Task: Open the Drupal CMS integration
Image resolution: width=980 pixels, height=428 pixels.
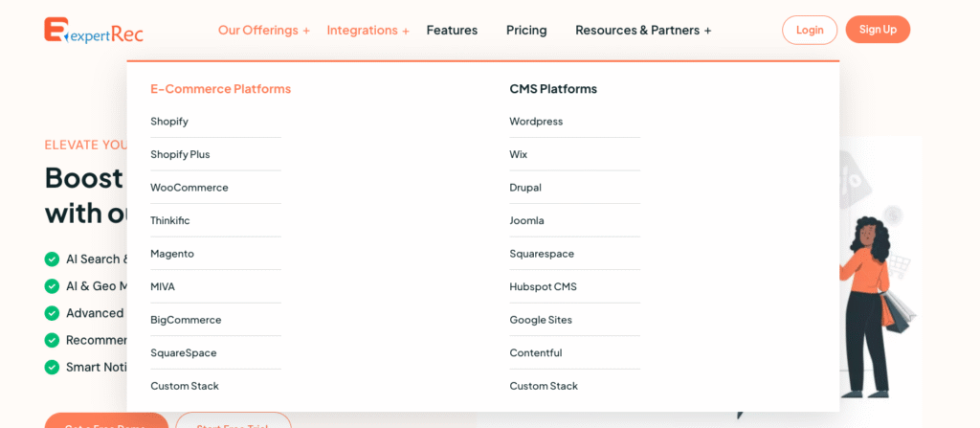Action: pyautogui.click(x=525, y=188)
